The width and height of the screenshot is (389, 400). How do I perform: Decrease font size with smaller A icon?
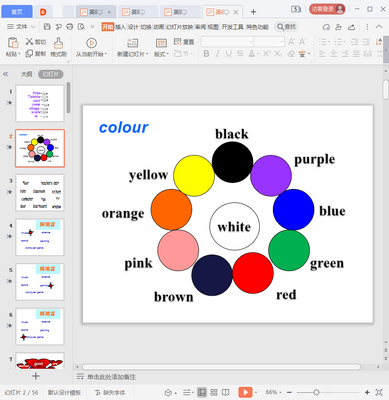coord(302,42)
